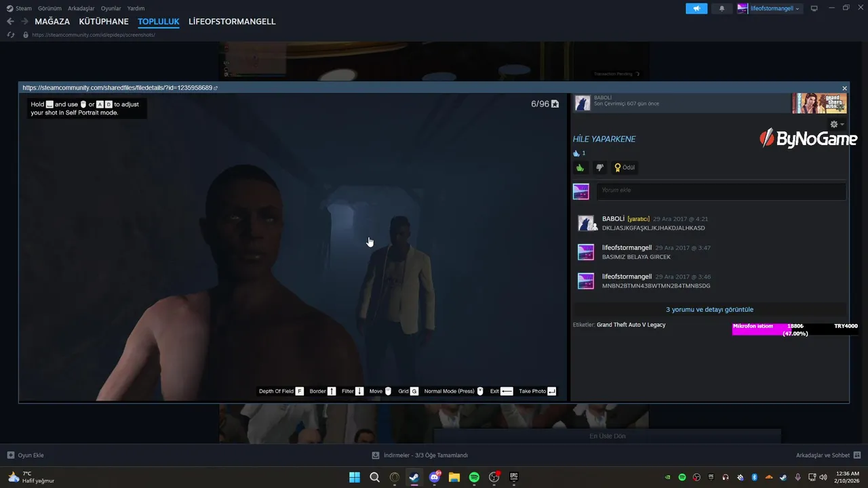868x488 pixels.
Task: Rate the screenshot with thumbs up
Action: tap(580, 167)
